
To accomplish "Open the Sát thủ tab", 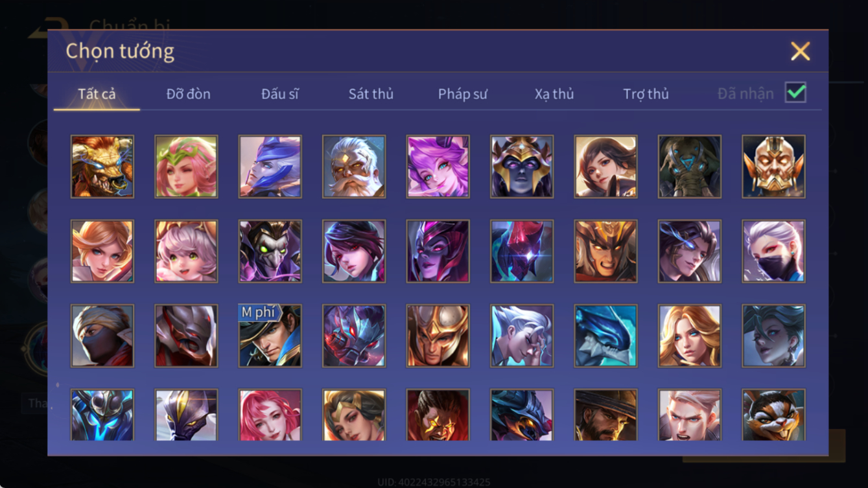I will tap(371, 94).
